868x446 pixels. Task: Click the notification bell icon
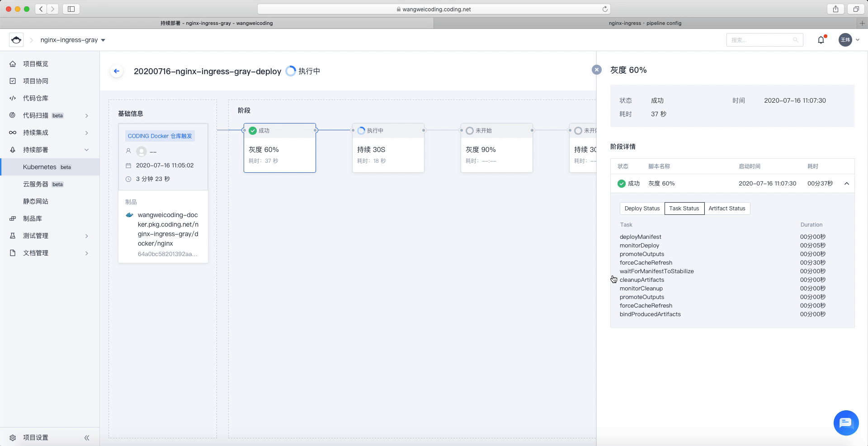click(821, 40)
